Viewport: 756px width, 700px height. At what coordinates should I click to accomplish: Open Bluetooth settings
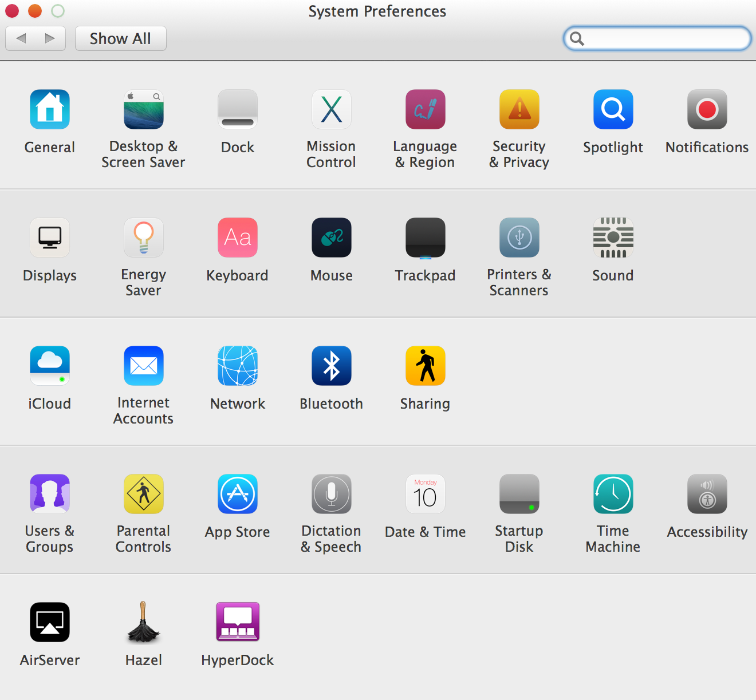pos(332,366)
